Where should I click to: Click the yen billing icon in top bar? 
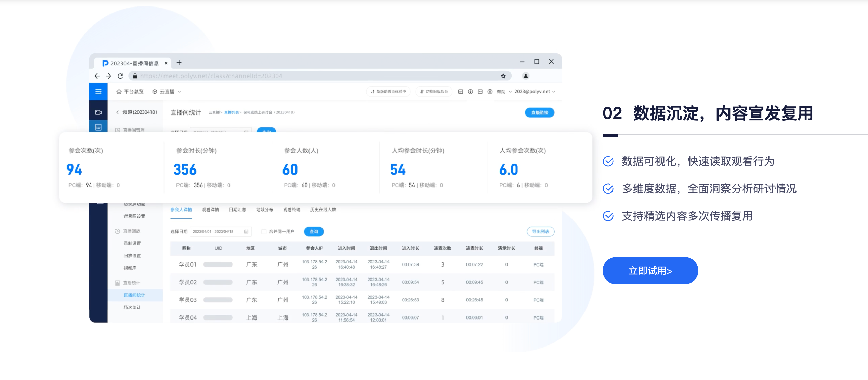(490, 92)
